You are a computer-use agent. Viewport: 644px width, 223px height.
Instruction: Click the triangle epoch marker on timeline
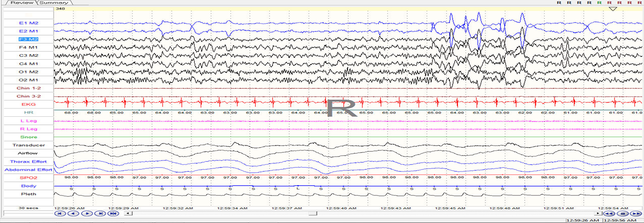613,9
